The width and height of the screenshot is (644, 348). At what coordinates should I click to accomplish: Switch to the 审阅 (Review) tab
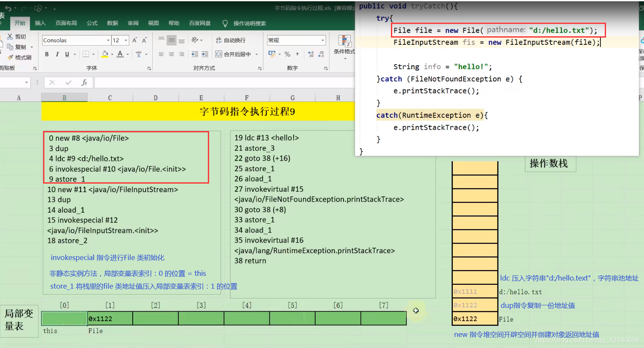point(133,23)
